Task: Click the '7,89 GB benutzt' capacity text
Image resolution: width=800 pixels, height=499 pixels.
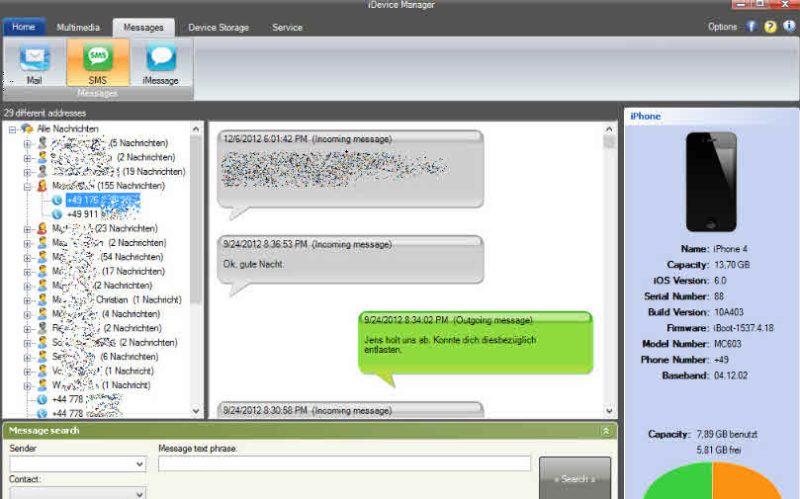Action: coord(727,434)
